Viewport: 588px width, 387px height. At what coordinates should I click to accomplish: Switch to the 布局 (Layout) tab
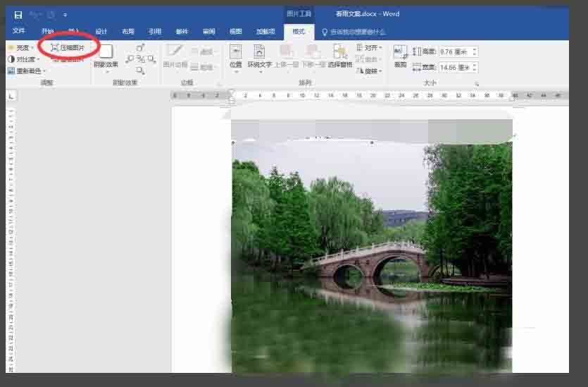(x=128, y=32)
